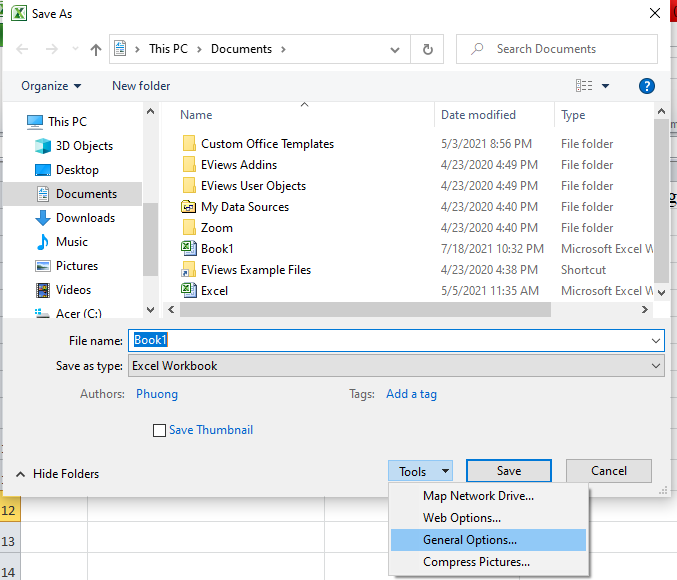The height and width of the screenshot is (580, 677).
Task: Select the Acer (C:) drive icon
Action: (x=42, y=313)
